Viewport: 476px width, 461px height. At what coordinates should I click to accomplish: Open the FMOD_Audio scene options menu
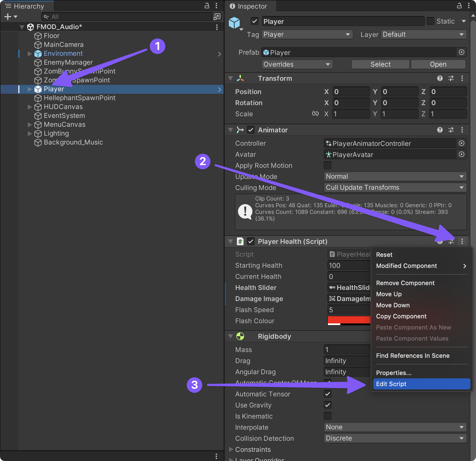point(217,27)
